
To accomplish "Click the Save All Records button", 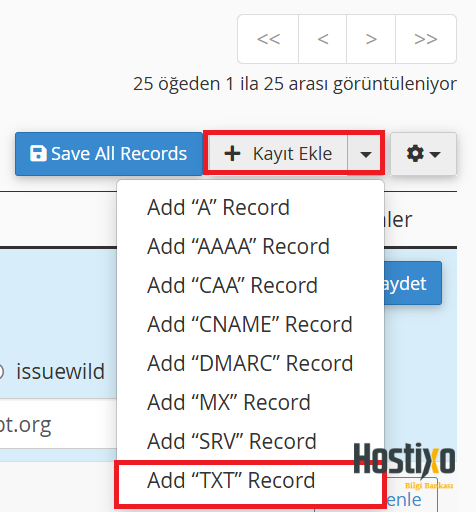I will [109, 154].
